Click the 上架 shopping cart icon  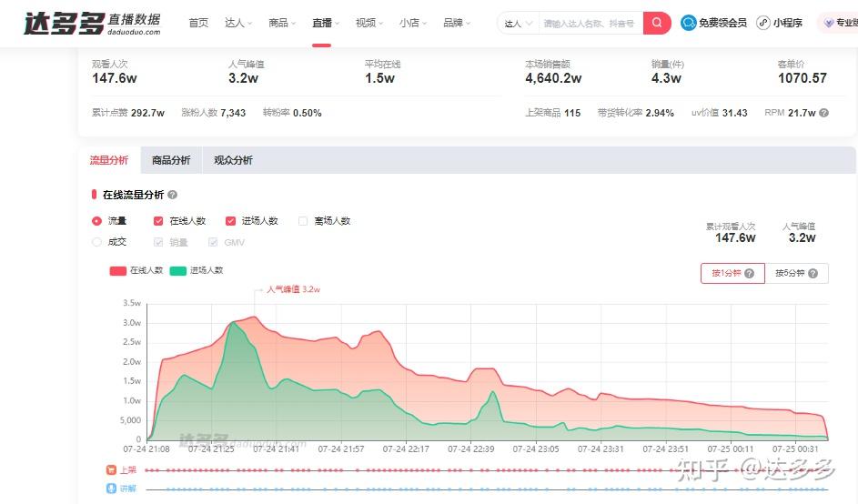point(111,470)
